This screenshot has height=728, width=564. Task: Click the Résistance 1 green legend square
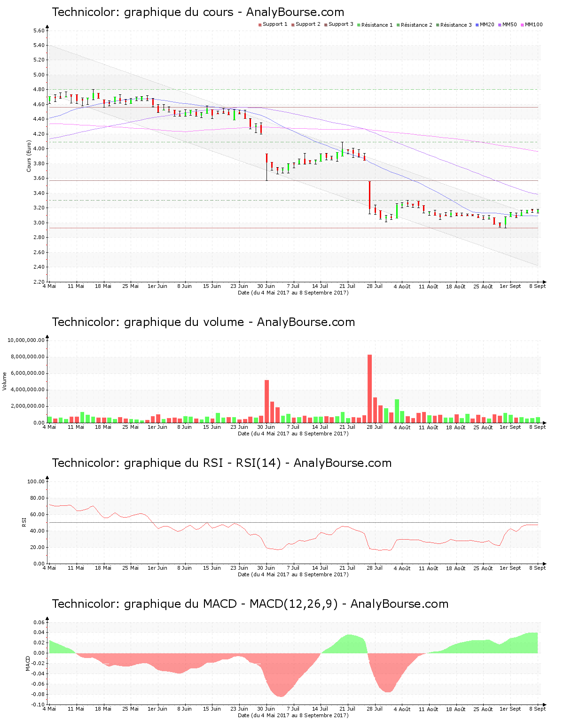tap(359, 25)
